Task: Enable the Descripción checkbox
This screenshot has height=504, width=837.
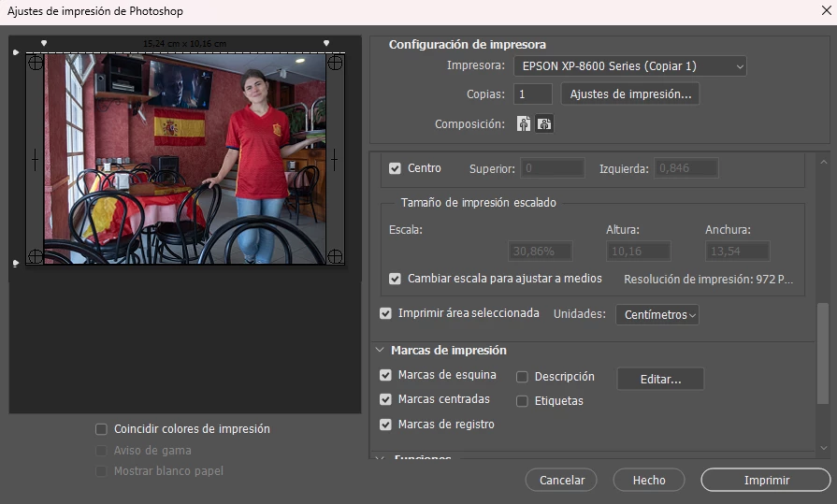Action: 522,377
